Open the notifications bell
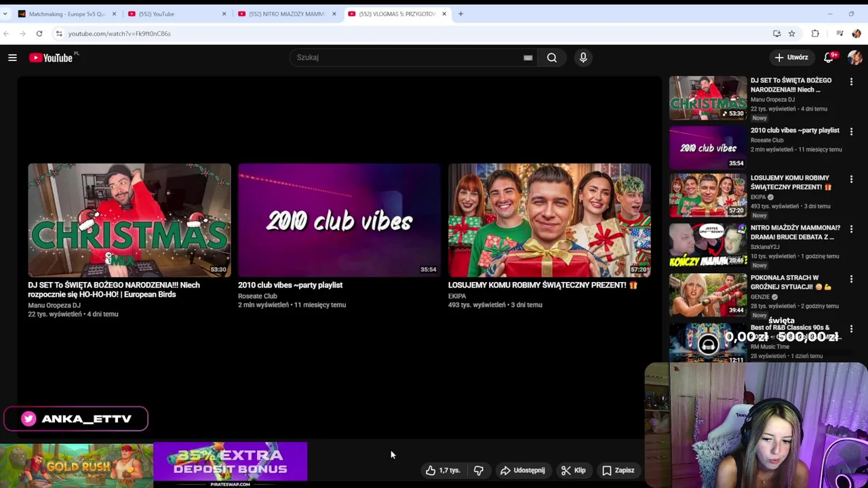This screenshot has width=868, height=488. (829, 58)
